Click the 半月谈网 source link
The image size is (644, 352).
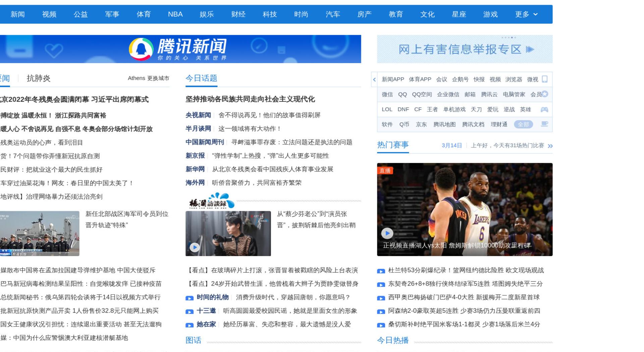click(x=198, y=128)
